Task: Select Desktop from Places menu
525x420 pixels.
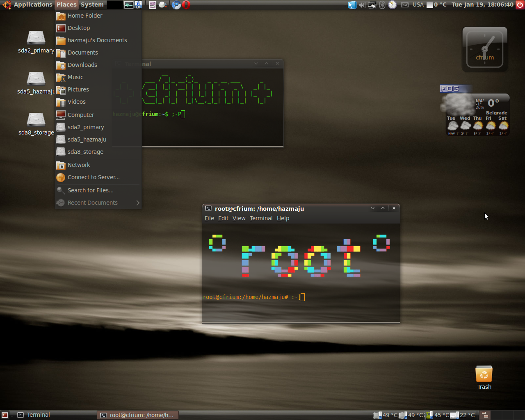Action: point(98,28)
